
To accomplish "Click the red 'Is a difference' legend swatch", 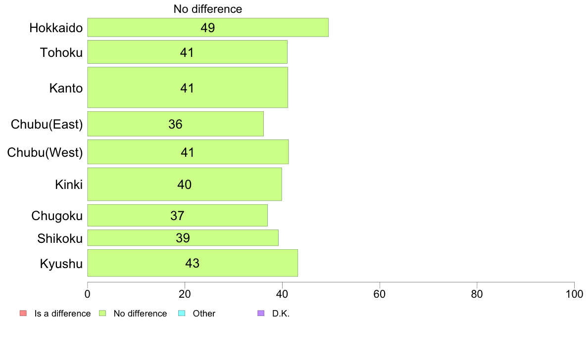I will [x=23, y=313].
